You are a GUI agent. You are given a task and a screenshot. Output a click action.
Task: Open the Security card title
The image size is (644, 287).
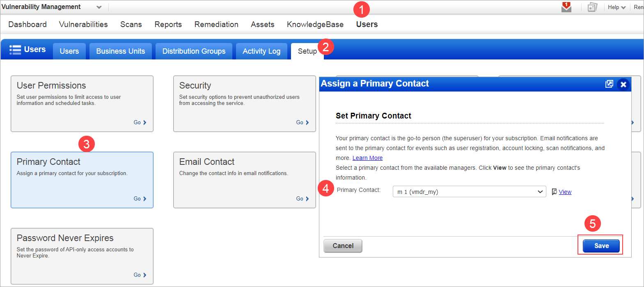pyautogui.click(x=195, y=86)
